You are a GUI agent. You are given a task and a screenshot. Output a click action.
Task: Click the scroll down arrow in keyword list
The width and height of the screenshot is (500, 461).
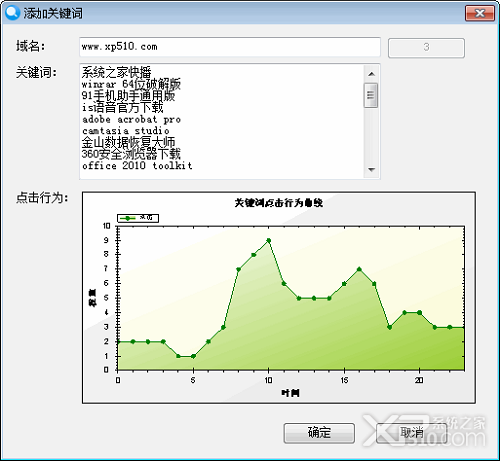point(371,170)
